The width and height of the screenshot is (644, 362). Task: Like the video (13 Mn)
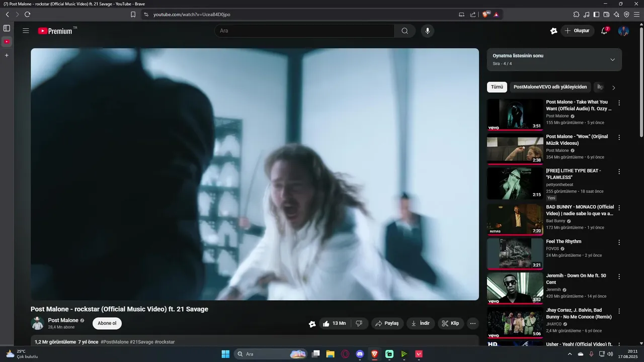point(334,323)
